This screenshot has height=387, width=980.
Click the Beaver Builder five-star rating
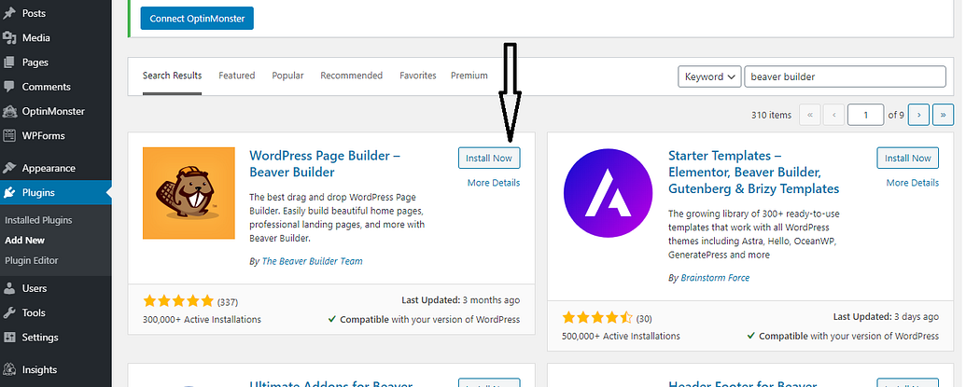point(178,301)
